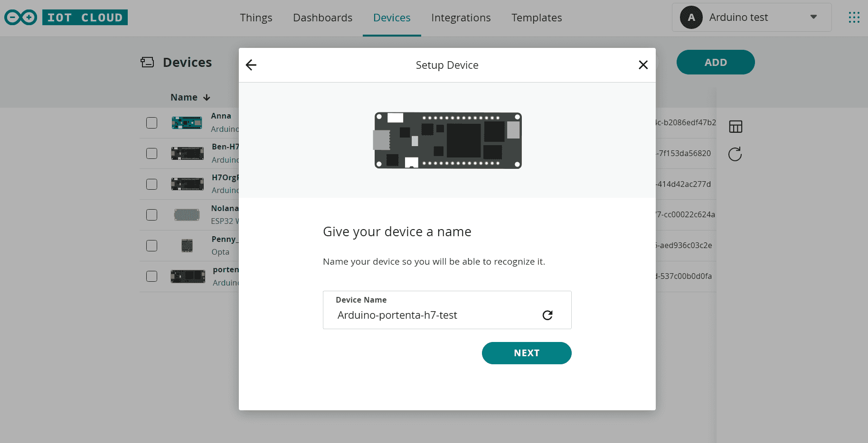This screenshot has width=868, height=443.
Task: Regenerate the device name with refresh icon
Action: [x=547, y=315]
